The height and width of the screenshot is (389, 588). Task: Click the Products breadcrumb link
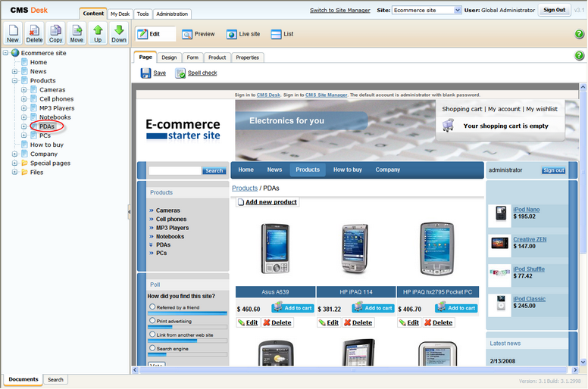click(x=245, y=188)
